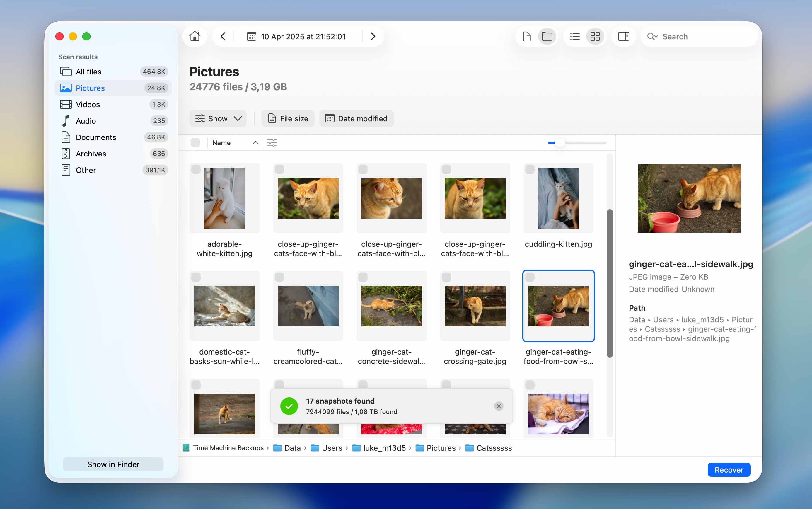Open Other category in sidebar
Screen dimensions: 812x509
[x=113, y=170]
